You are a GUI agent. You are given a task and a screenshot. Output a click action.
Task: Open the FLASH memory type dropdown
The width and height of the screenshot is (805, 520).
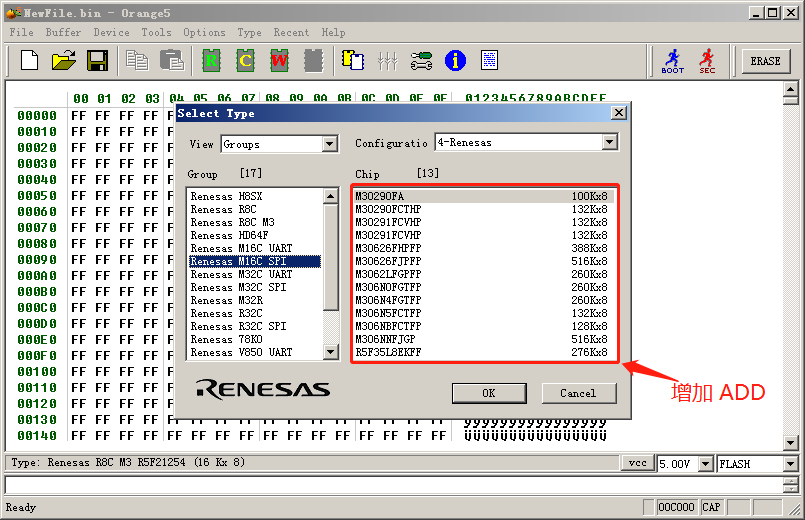pyautogui.click(x=790, y=464)
